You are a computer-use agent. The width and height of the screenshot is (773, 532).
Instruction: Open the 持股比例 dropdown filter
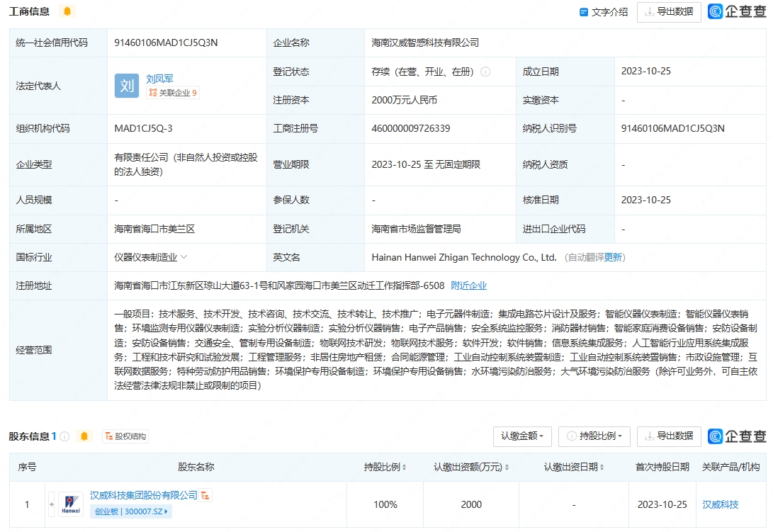[x=594, y=436]
